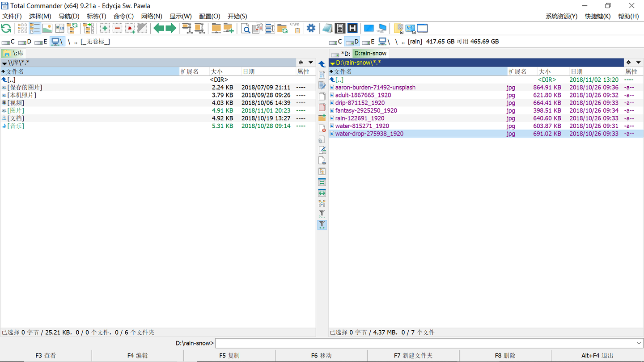Select the plus icon to select a file group
This screenshot has width=644, height=362.
[105, 29]
